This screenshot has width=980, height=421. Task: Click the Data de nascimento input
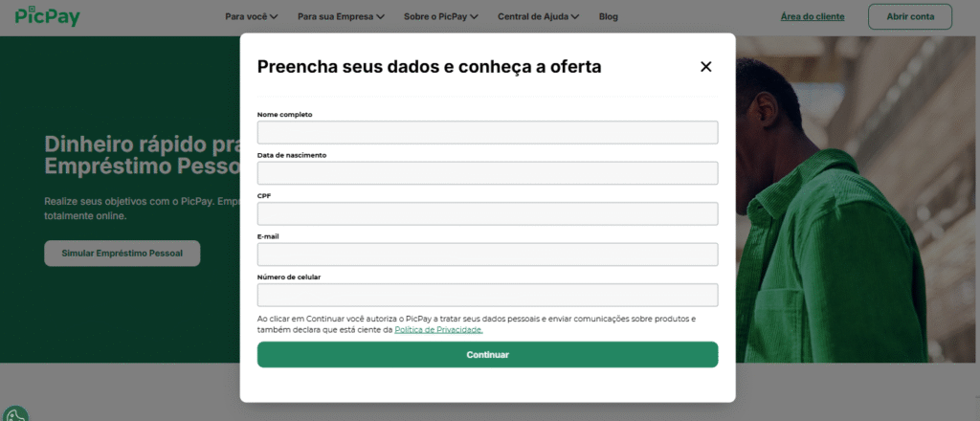487,173
